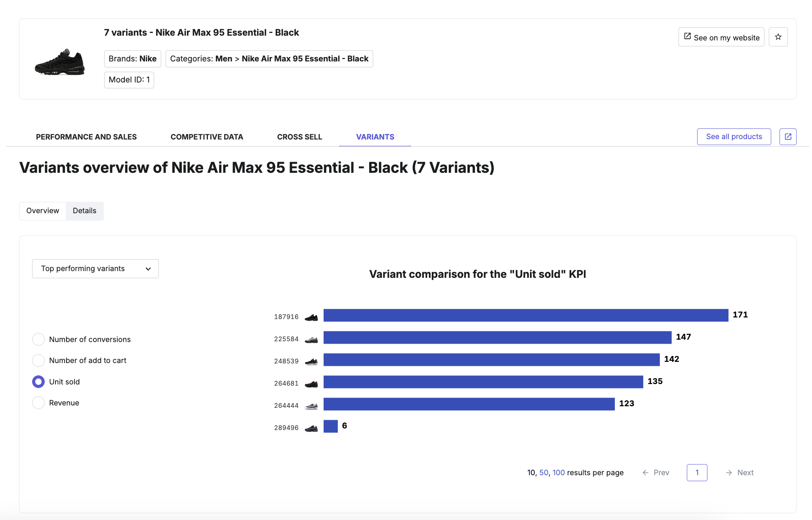
Task: Switch to the Performance and Sales tab
Action: click(x=86, y=137)
